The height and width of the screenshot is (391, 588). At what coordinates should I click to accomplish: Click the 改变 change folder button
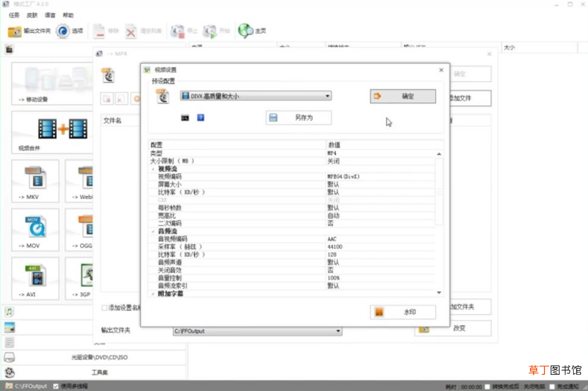click(452, 328)
